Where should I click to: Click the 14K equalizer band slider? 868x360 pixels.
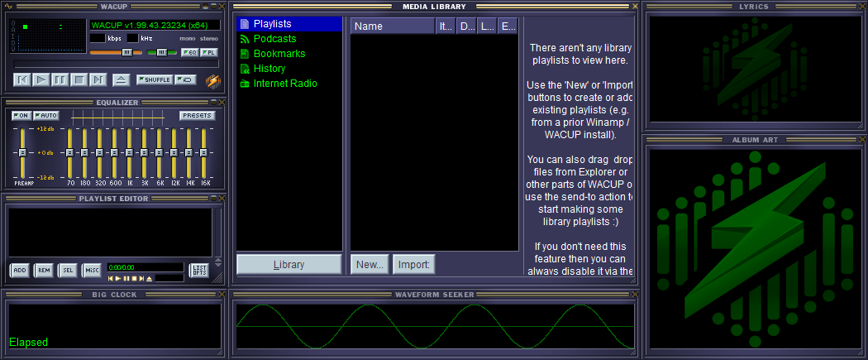188,152
